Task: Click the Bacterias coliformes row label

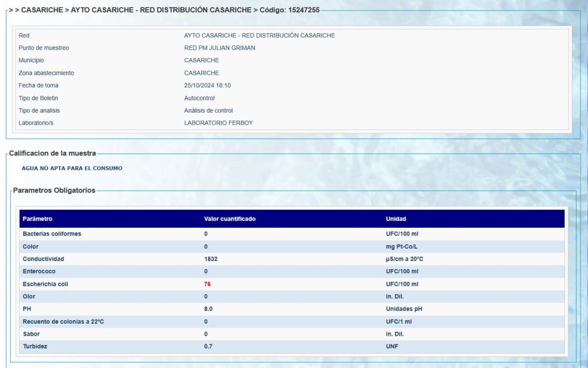Action: click(x=52, y=234)
